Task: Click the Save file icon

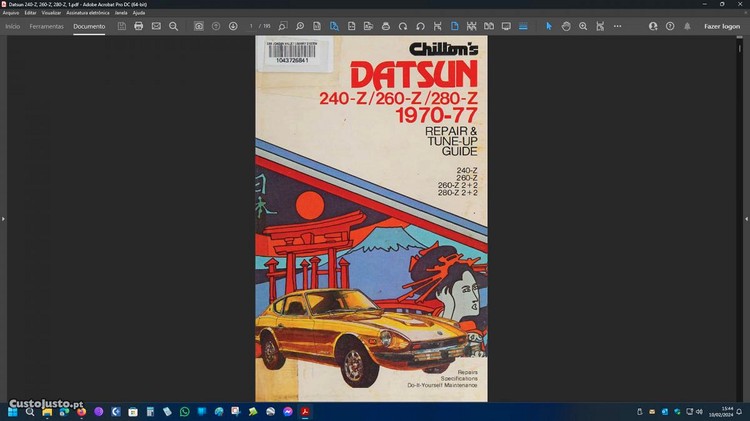Action: (122, 26)
